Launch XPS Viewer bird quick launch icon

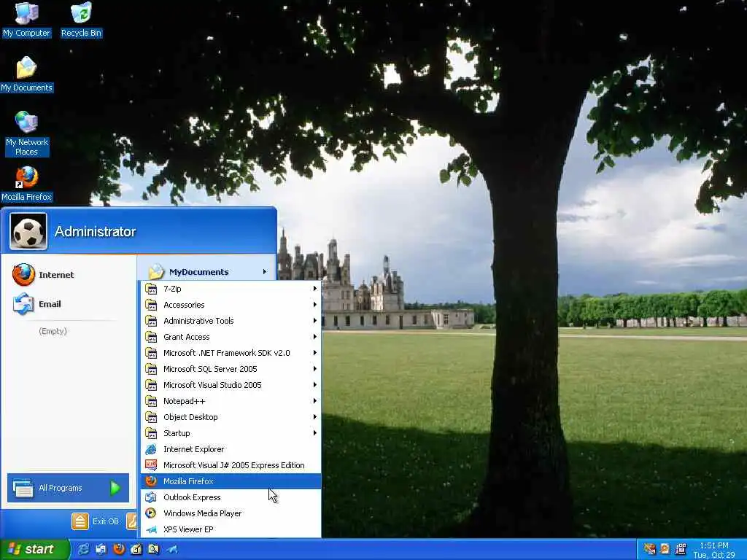[x=172, y=550]
